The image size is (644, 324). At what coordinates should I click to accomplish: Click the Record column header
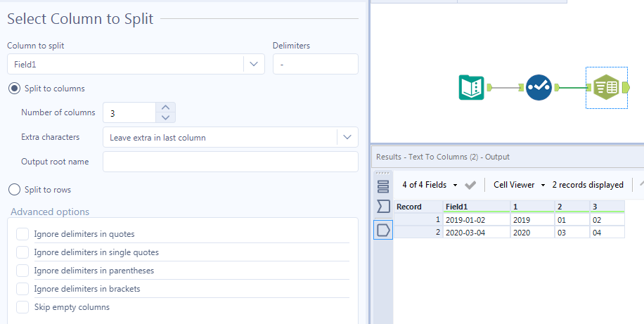(418, 207)
